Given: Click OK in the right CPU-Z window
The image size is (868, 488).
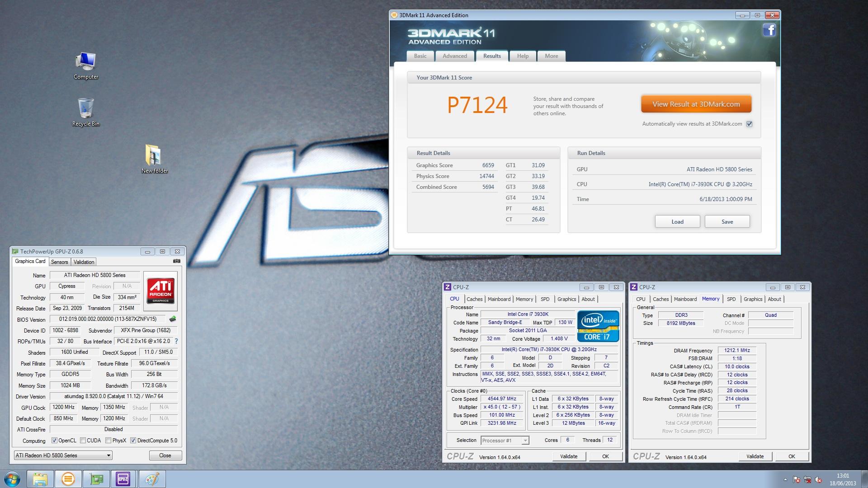Looking at the screenshot, I should click(792, 456).
